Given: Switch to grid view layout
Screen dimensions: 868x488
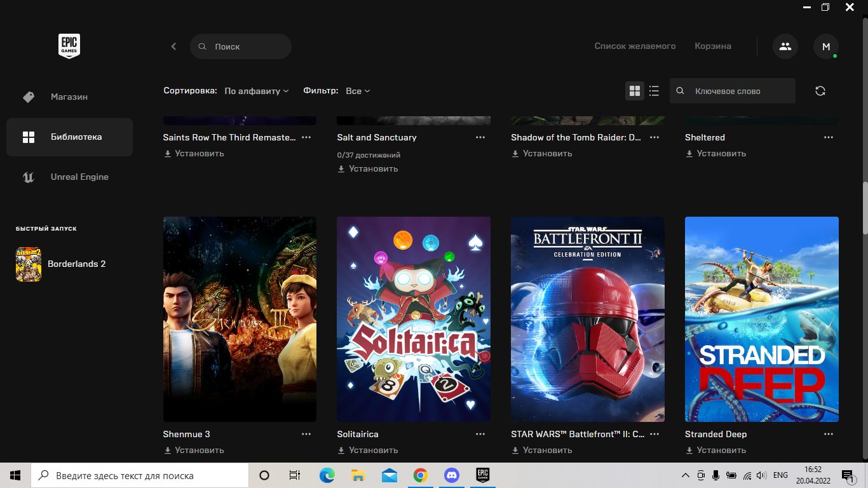Looking at the screenshot, I should (635, 91).
